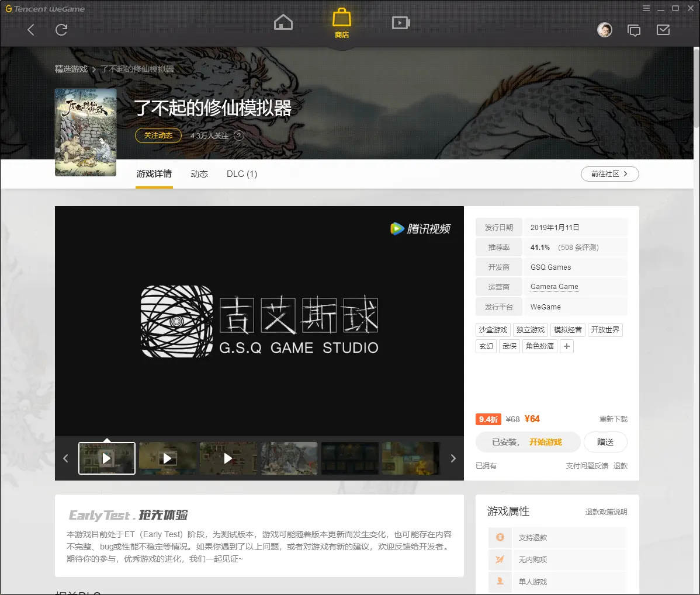Click the 41.1% recommendation rate

540,248
